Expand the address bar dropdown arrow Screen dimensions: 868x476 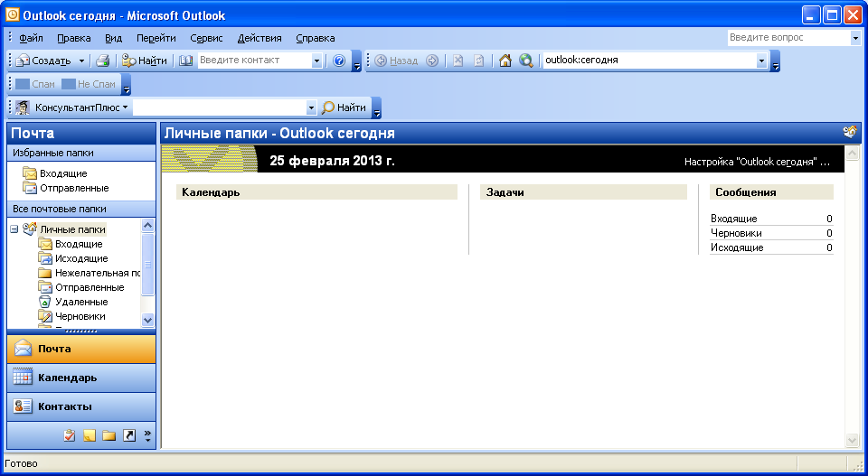tap(761, 61)
